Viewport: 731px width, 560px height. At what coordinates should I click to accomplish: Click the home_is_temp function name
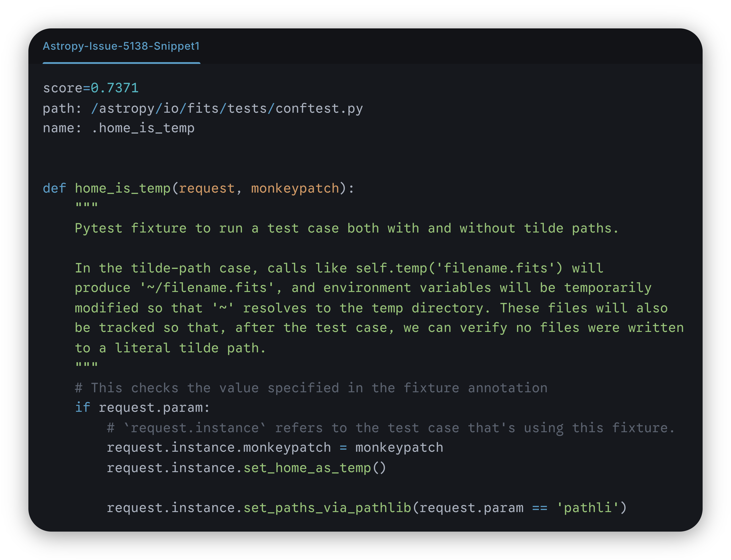click(123, 188)
